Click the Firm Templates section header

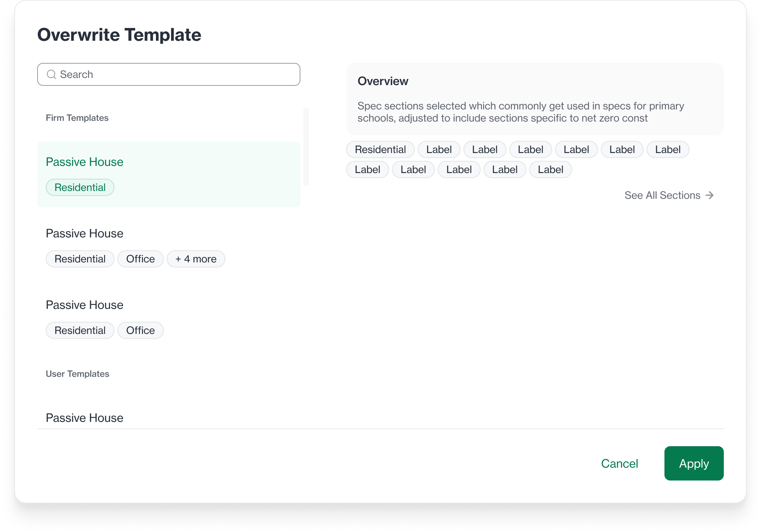[x=77, y=118]
